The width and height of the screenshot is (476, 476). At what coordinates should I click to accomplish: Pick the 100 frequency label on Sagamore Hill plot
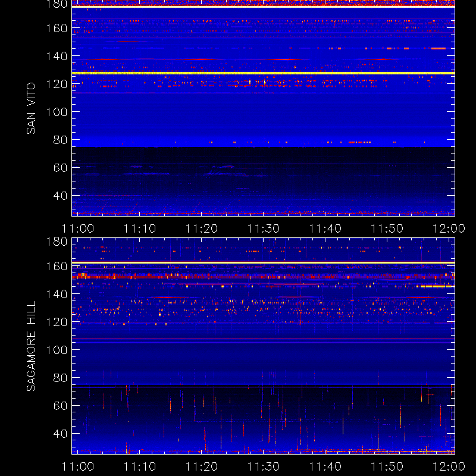coord(57,350)
